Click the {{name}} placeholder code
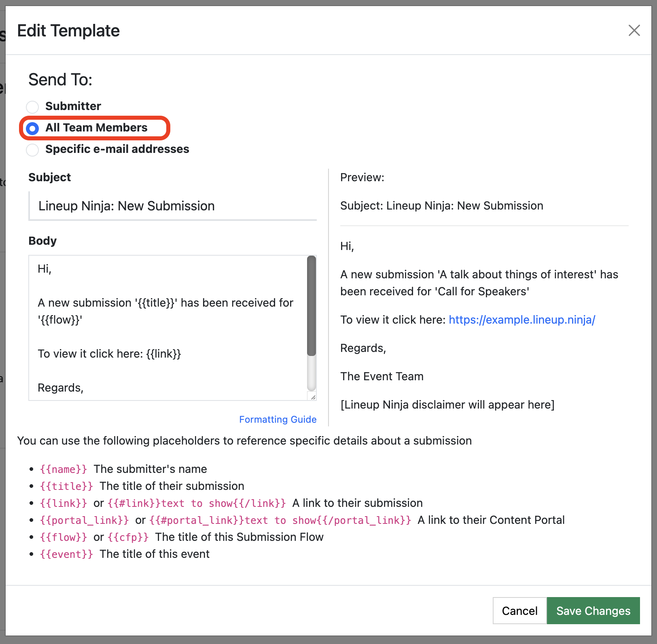Viewport: 657px width, 644px height. click(64, 469)
